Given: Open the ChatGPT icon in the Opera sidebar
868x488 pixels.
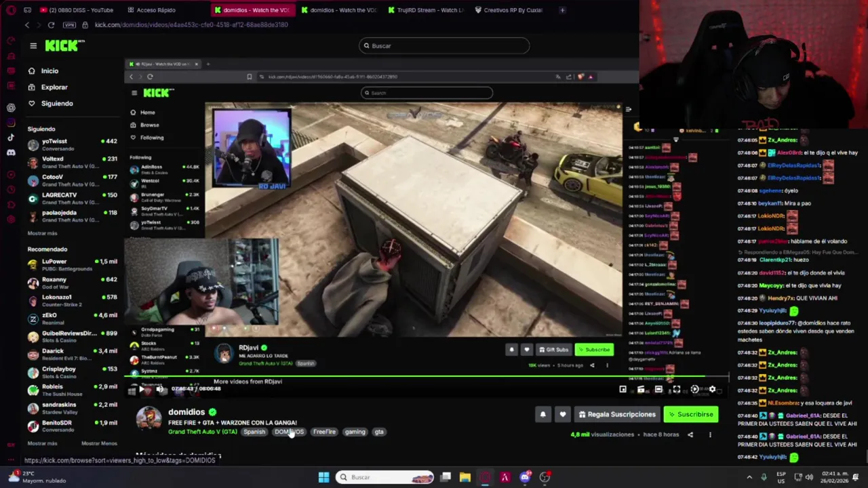Looking at the screenshot, I should tap(11, 108).
